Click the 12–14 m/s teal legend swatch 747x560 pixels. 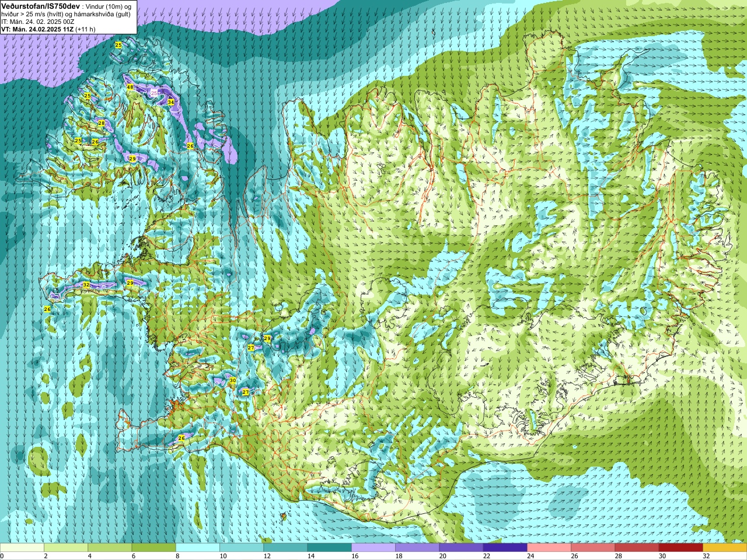click(285, 548)
